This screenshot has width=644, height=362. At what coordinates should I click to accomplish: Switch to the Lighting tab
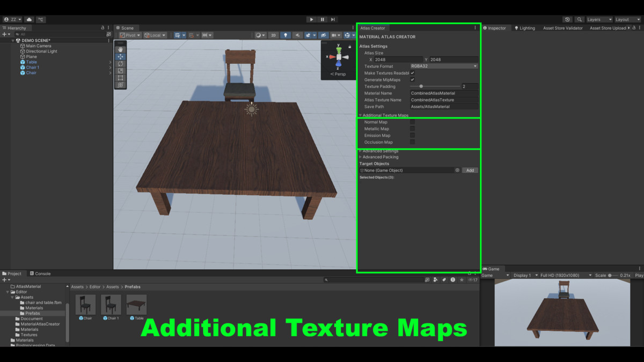(525, 28)
